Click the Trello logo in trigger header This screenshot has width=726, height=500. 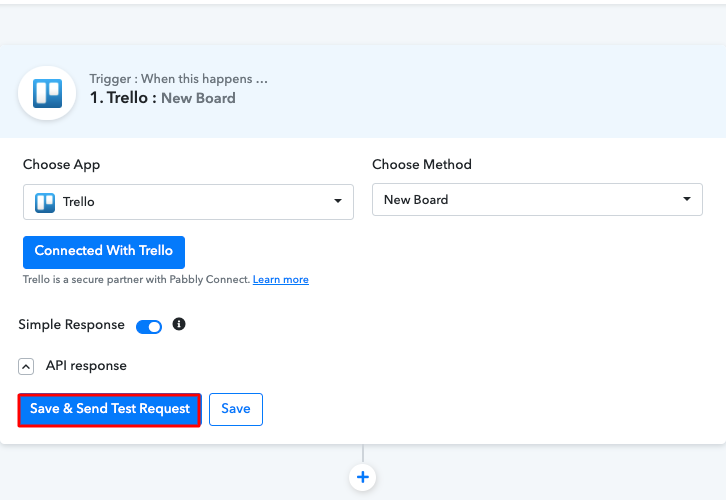47,93
